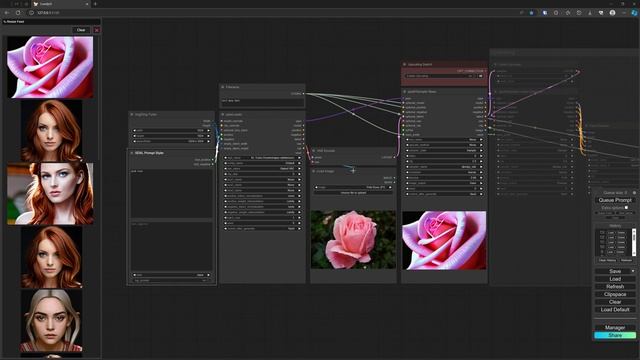Go back in the browser
The width and height of the screenshot is (640, 360).
7,13
